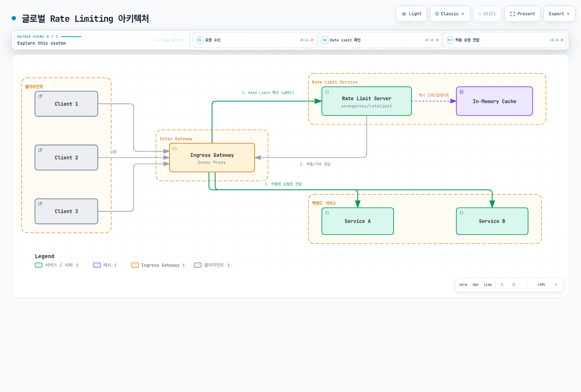Click edge label 1. Rate Limit 확인 (gRPC)

click(268, 93)
